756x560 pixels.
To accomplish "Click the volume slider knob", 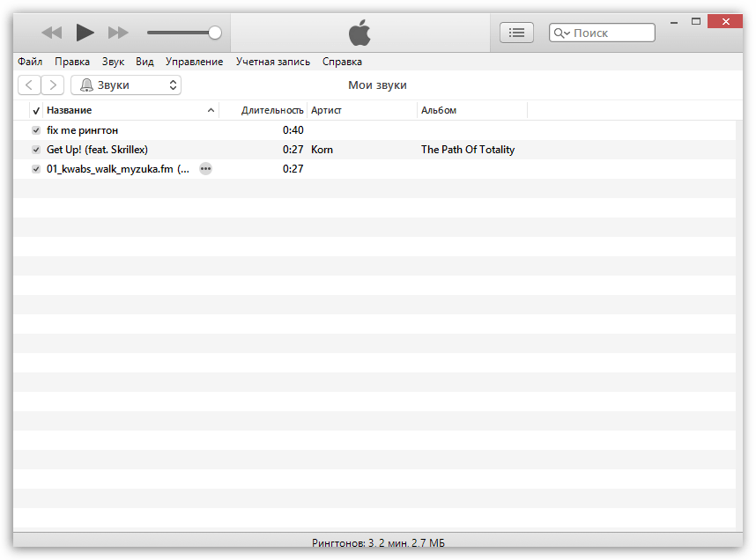I will pos(214,33).
